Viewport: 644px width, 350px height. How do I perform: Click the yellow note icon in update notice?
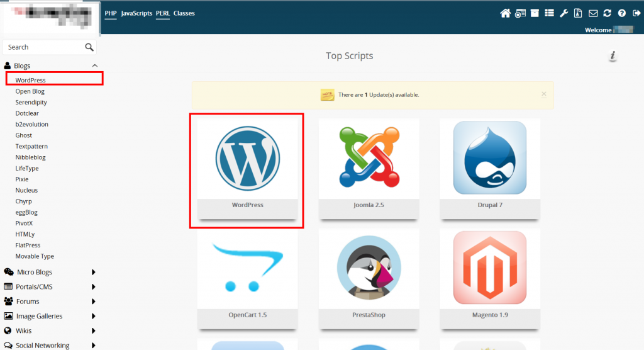pos(327,94)
